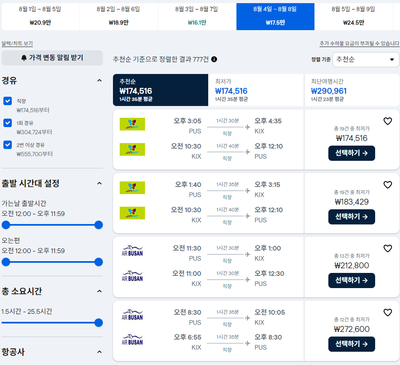Click the price alert button with the bell icon
This screenshot has width=400, height=365.
click(x=52, y=58)
